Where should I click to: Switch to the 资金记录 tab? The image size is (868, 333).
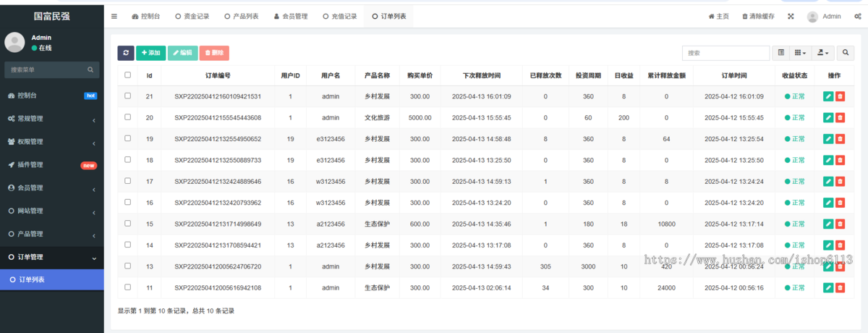[x=193, y=16]
